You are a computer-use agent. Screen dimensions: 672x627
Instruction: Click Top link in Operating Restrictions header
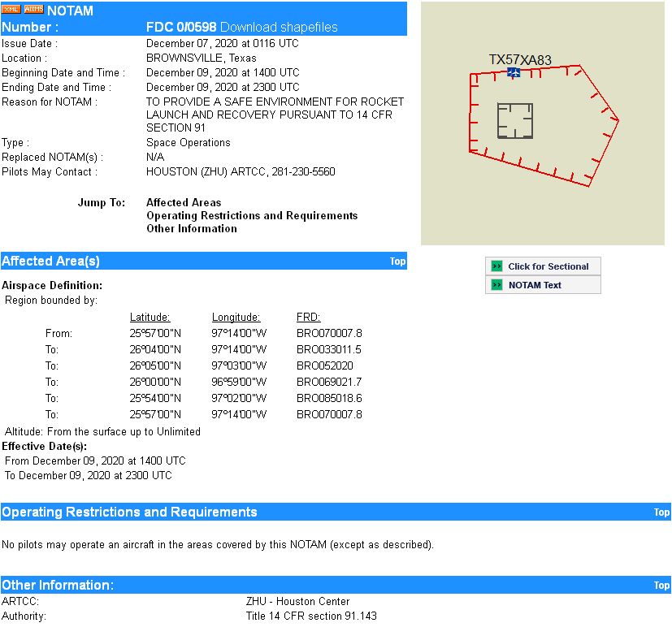point(661,512)
